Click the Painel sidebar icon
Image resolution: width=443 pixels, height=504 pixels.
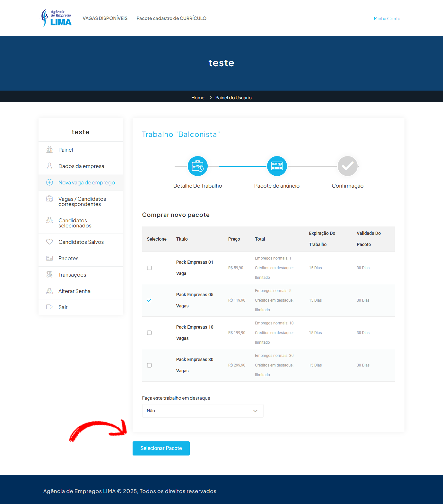click(49, 150)
